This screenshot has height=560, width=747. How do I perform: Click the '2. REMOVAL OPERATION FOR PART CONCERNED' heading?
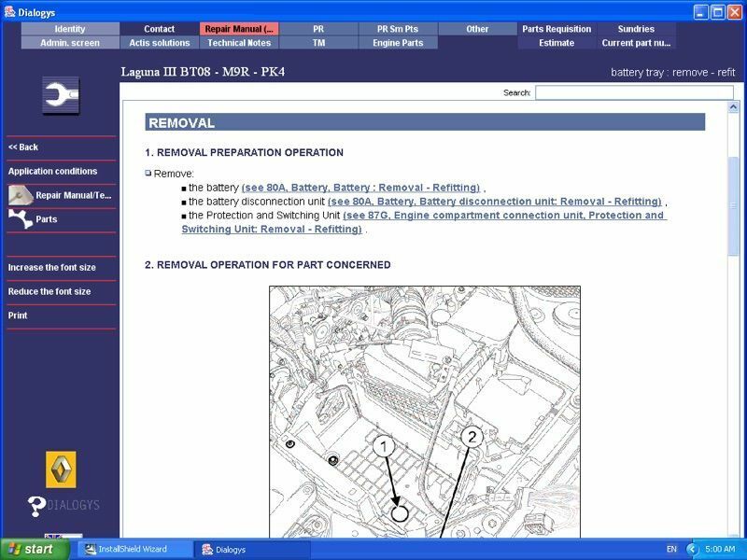coord(268,265)
